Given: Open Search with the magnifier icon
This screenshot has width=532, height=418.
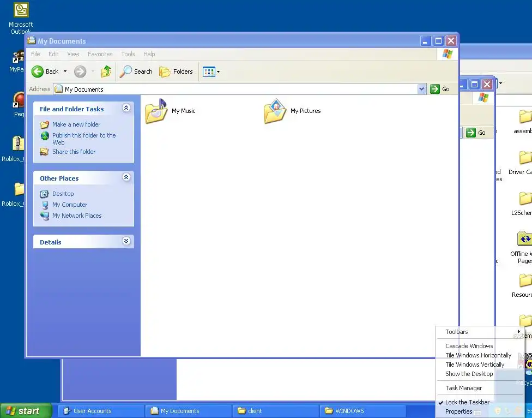Looking at the screenshot, I should pos(126,71).
